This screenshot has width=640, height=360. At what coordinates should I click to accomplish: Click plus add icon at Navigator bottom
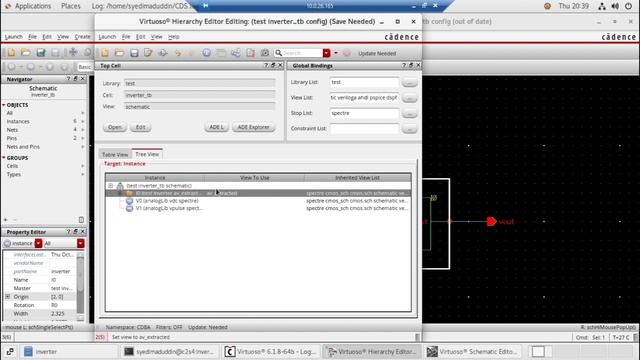tap(6, 220)
